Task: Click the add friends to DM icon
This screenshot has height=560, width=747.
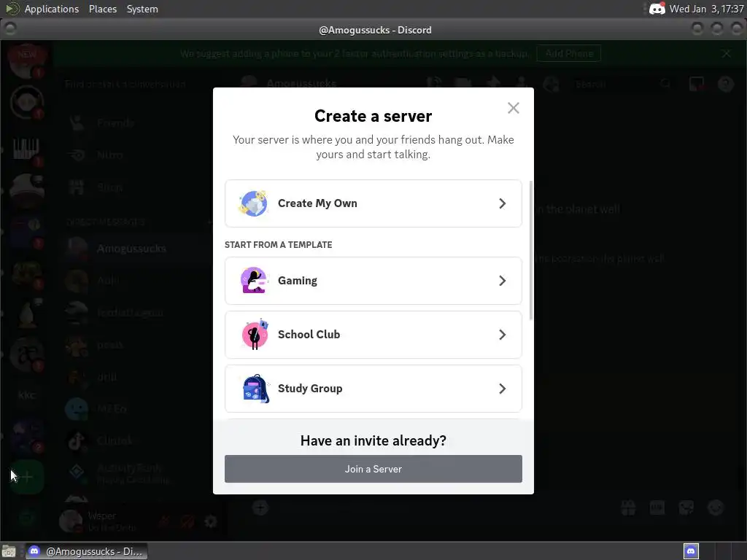Action: click(522, 84)
